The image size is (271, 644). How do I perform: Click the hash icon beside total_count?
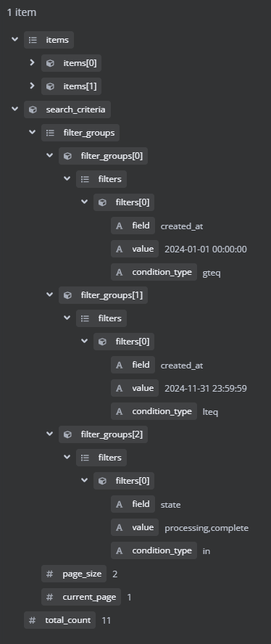[33, 620]
